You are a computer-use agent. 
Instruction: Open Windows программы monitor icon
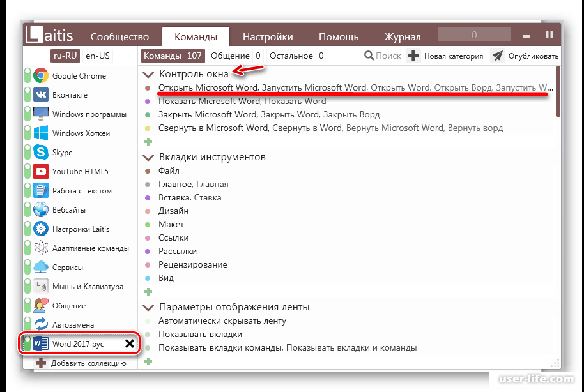coord(41,114)
